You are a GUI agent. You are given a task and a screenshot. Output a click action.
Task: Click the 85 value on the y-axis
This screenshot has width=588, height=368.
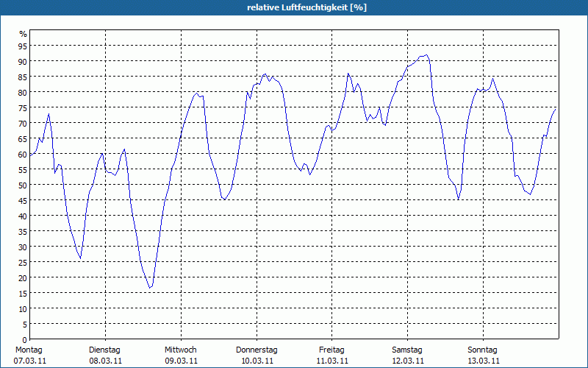[23, 77]
